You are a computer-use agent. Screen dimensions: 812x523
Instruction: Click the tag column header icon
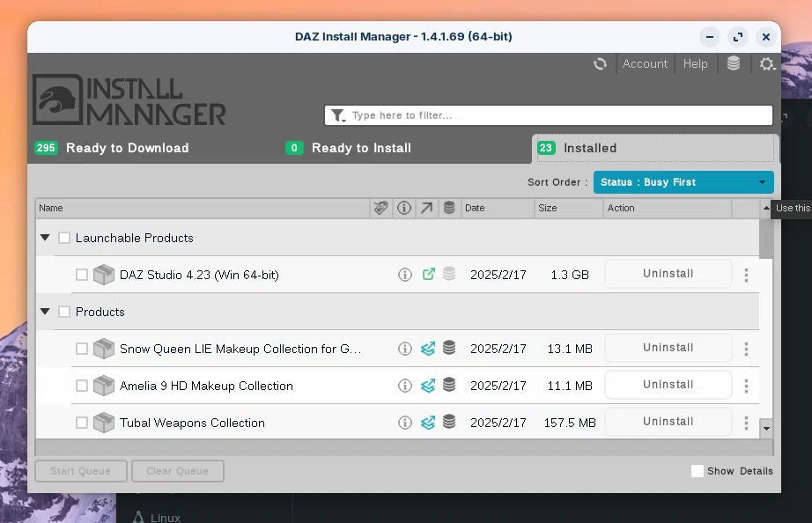point(380,208)
